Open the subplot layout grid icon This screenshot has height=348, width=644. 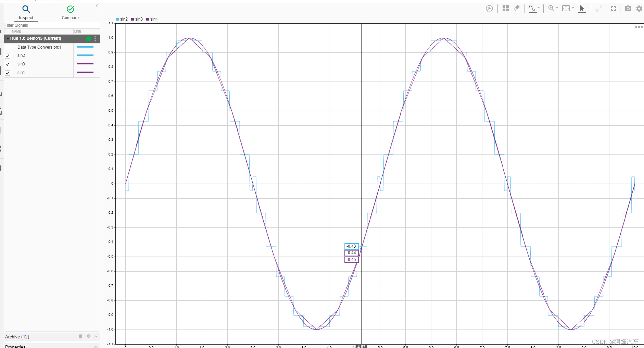505,9
